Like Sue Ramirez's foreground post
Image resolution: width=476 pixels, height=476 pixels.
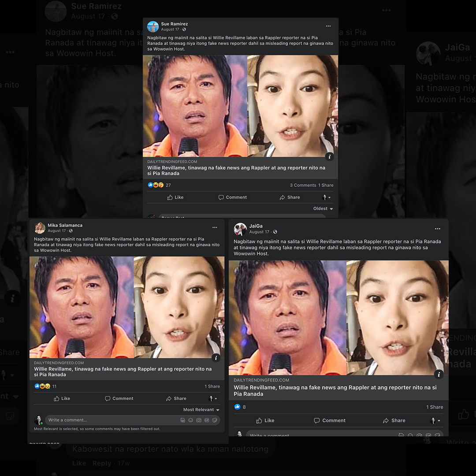175,197
